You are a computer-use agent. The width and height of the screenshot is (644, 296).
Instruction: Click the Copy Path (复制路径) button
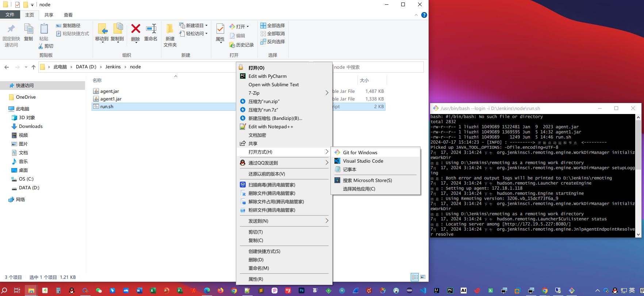[x=68, y=26]
